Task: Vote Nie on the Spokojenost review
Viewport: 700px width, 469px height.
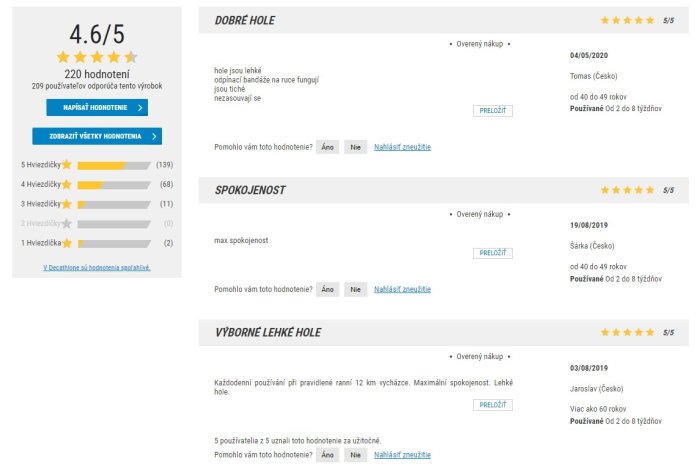Action: (x=355, y=289)
